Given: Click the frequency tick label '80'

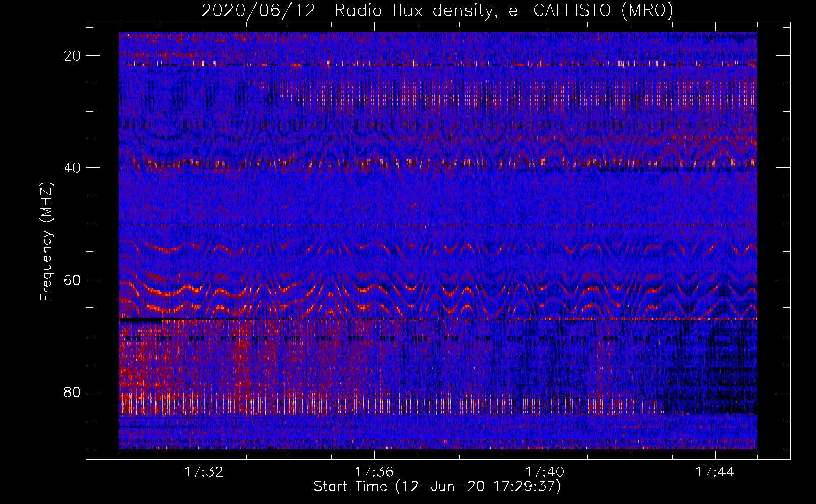Looking at the screenshot, I should click(x=73, y=392).
